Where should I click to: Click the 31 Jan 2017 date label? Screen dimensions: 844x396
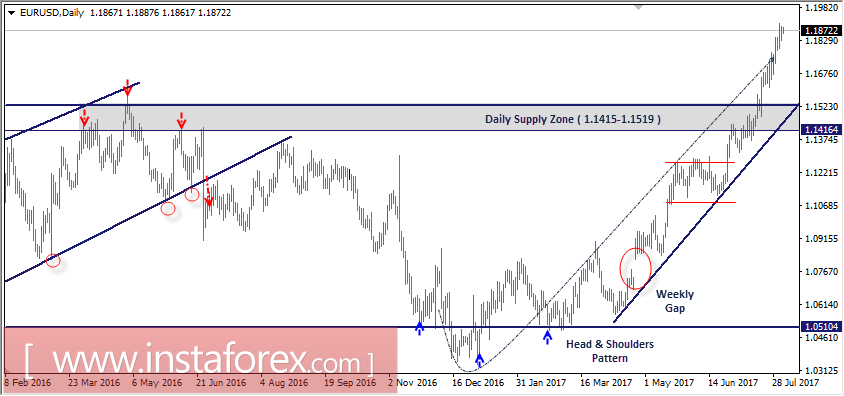tap(541, 383)
